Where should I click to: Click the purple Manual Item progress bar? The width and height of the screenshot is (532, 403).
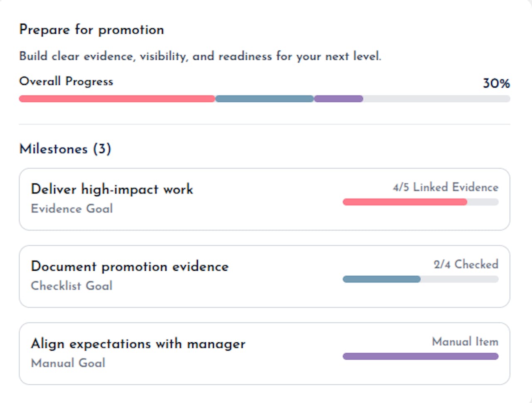(x=420, y=356)
